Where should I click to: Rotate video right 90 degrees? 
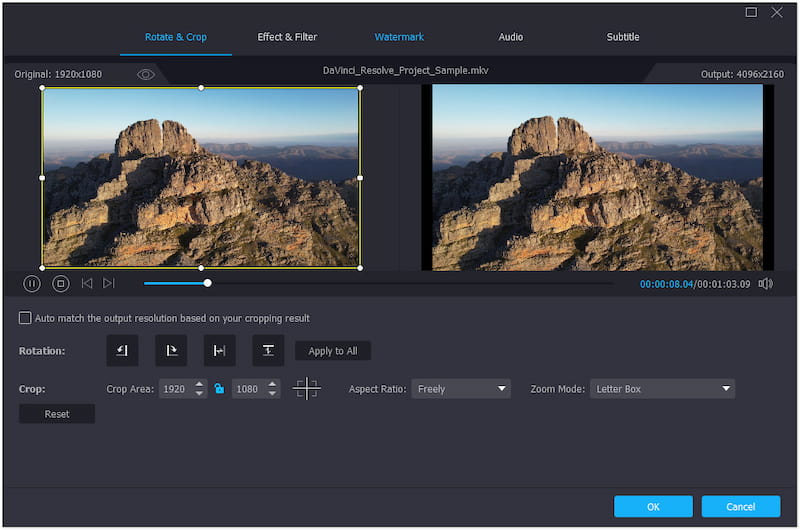click(171, 351)
